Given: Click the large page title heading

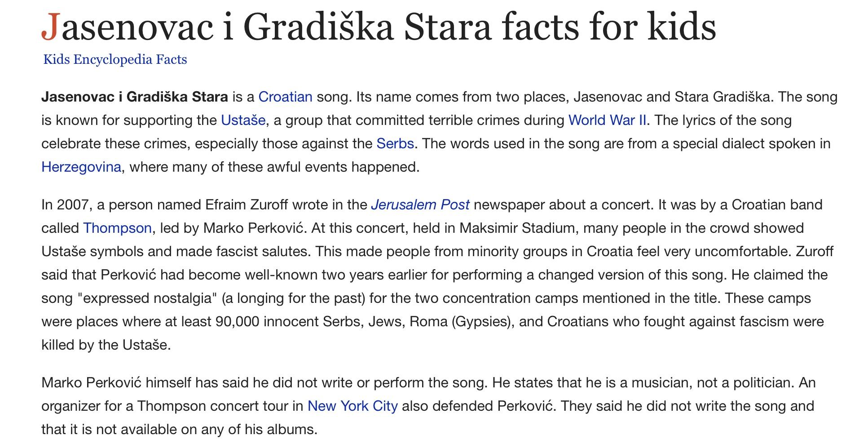Looking at the screenshot, I should point(379,27).
